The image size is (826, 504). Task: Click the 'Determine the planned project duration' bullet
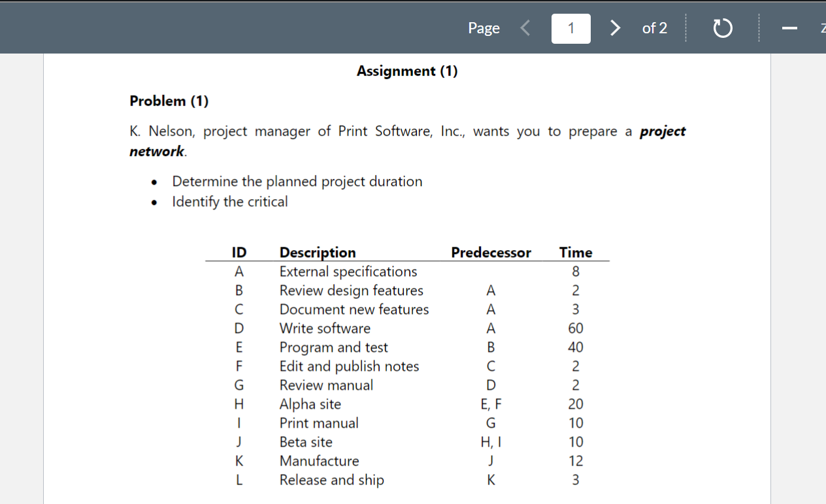pyautogui.click(x=297, y=181)
